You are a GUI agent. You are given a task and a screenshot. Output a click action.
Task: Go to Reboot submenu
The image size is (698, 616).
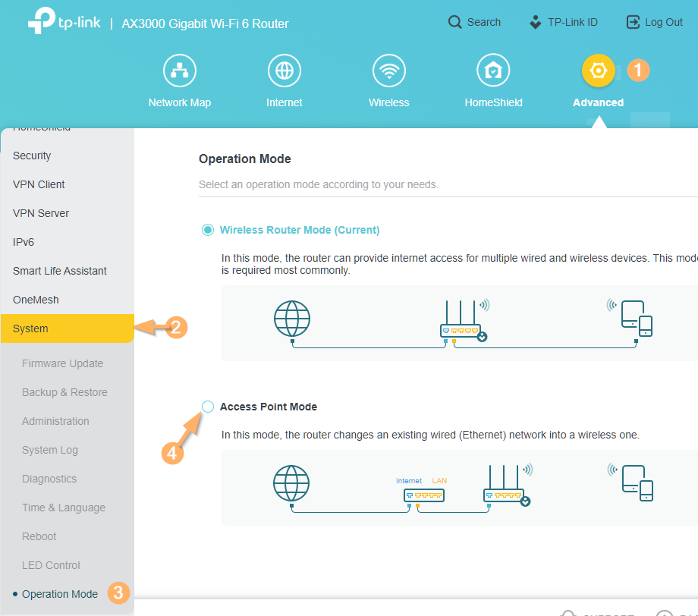pyautogui.click(x=39, y=536)
